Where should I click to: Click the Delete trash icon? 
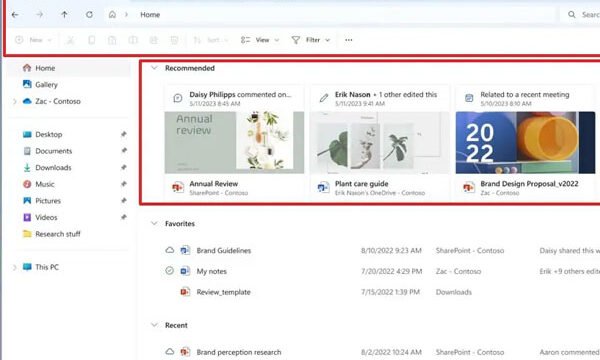(x=174, y=40)
